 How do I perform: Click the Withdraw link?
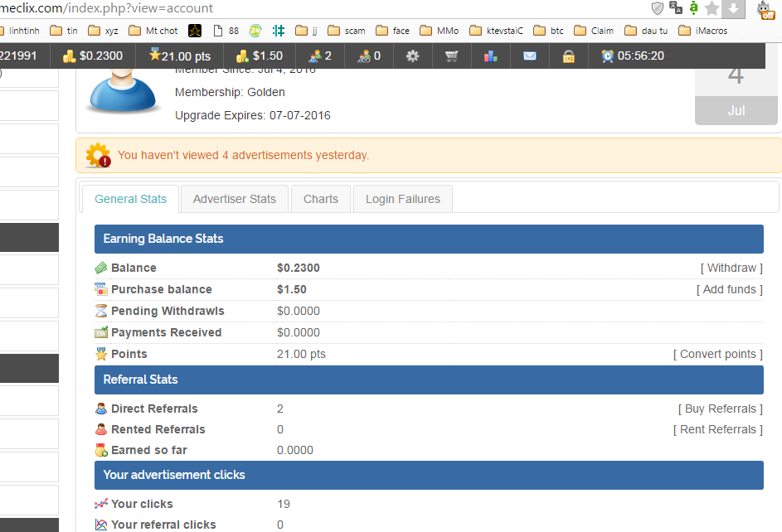731,268
